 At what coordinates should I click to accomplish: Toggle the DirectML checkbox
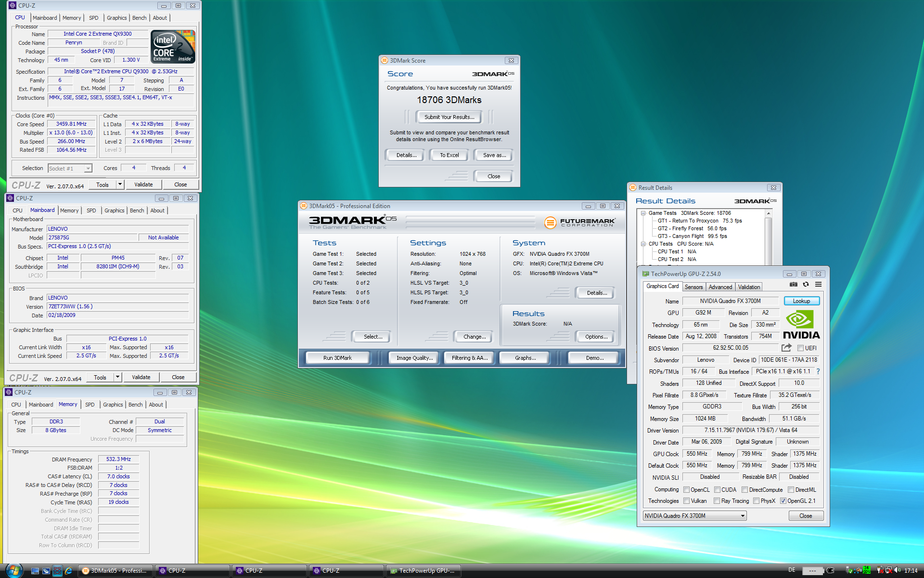click(x=791, y=490)
